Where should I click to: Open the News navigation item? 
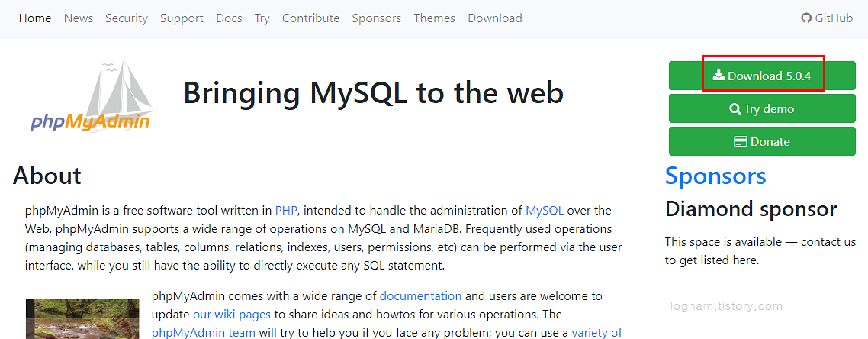79,18
